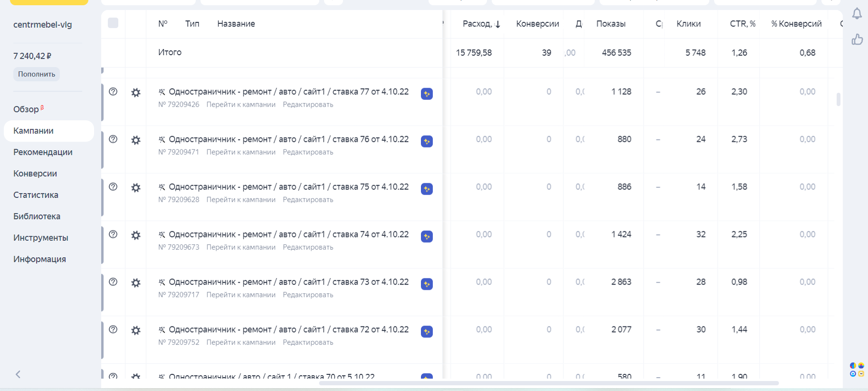Image resolution: width=868 pixels, height=391 pixels.
Task: Click the Конверсии column header in table
Action: pos(537,24)
